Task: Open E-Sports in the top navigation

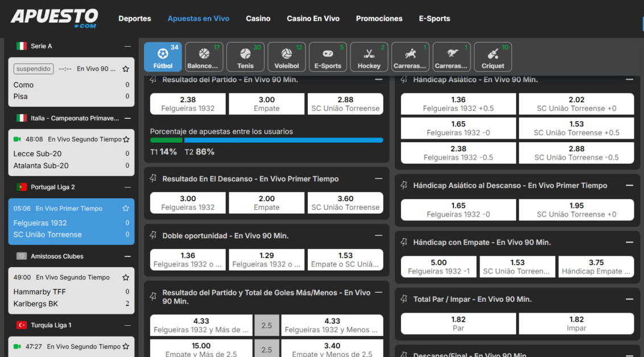Action: (435, 18)
